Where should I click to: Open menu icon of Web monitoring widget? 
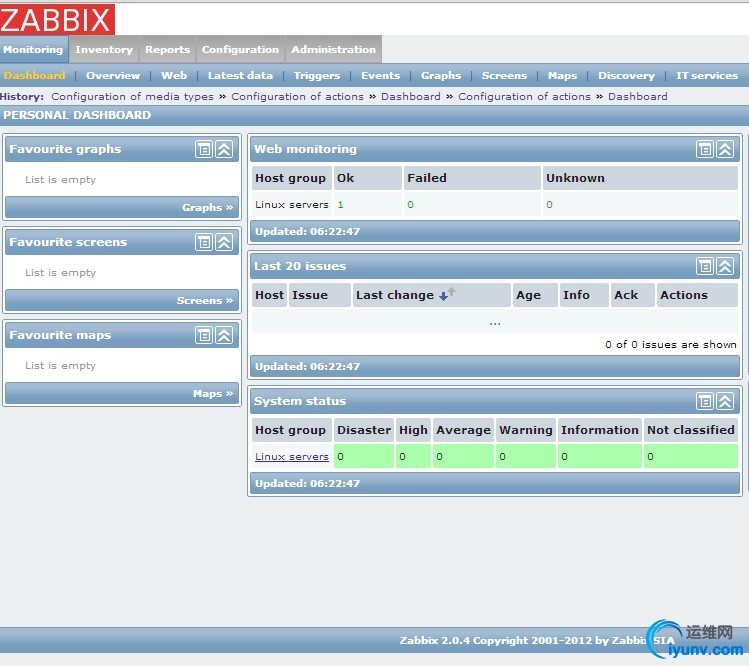705,149
